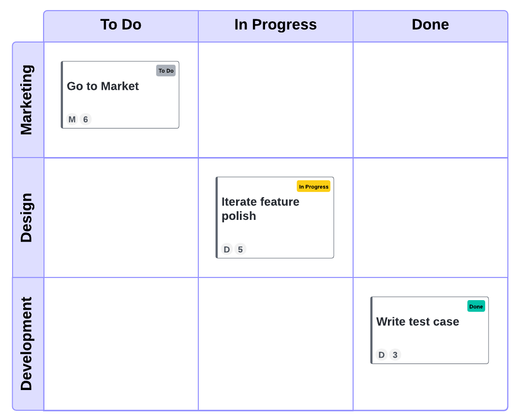Select the In Progress column header
The height and width of the screenshot is (420, 518).
[276, 25]
